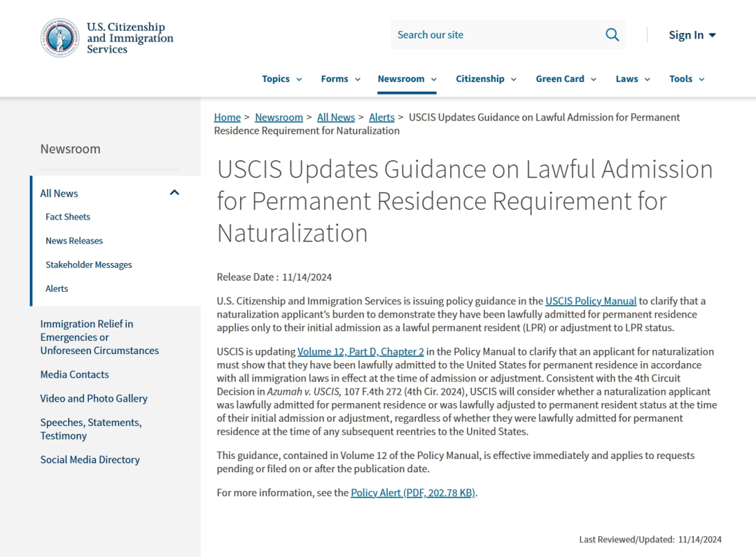This screenshot has height=557, width=756.
Task: Select All News in the sidebar
Action: (59, 194)
